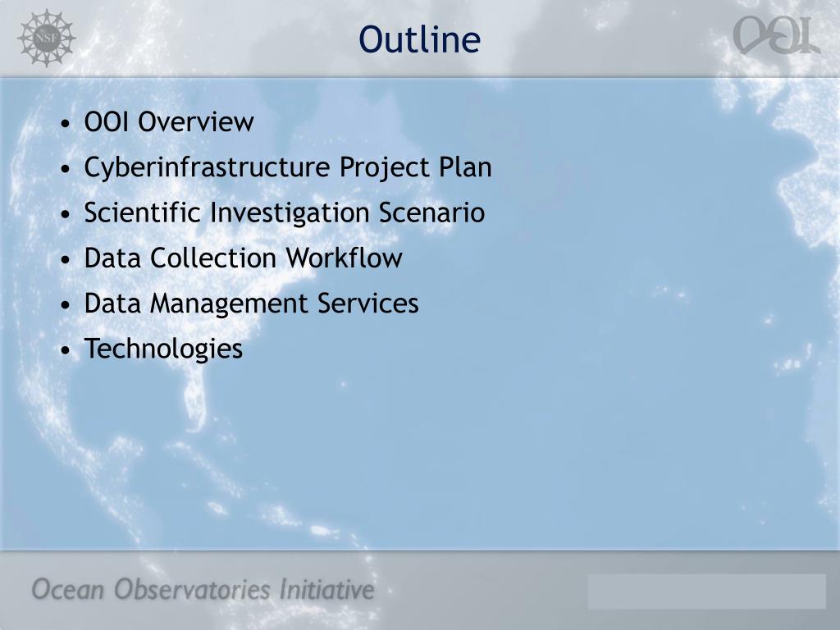Select the 'Outline' slide title
The height and width of the screenshot is (630, 840).
click(419, 39)
